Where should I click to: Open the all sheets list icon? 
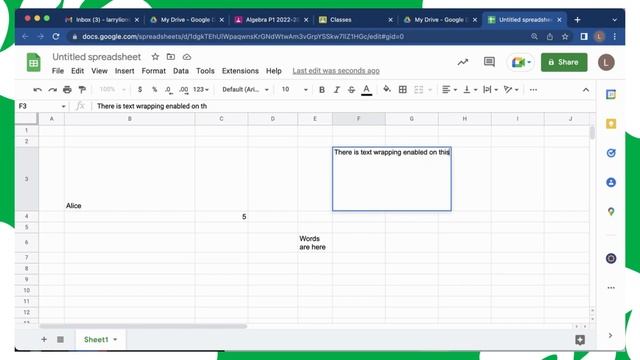[60, 339]
